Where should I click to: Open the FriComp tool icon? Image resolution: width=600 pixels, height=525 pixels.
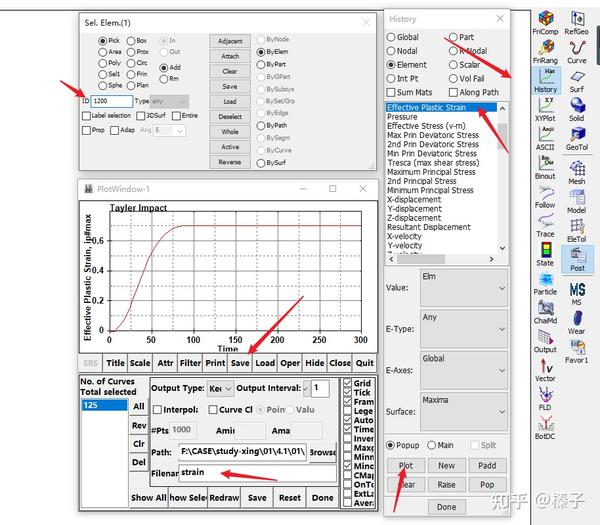point(545,23)
